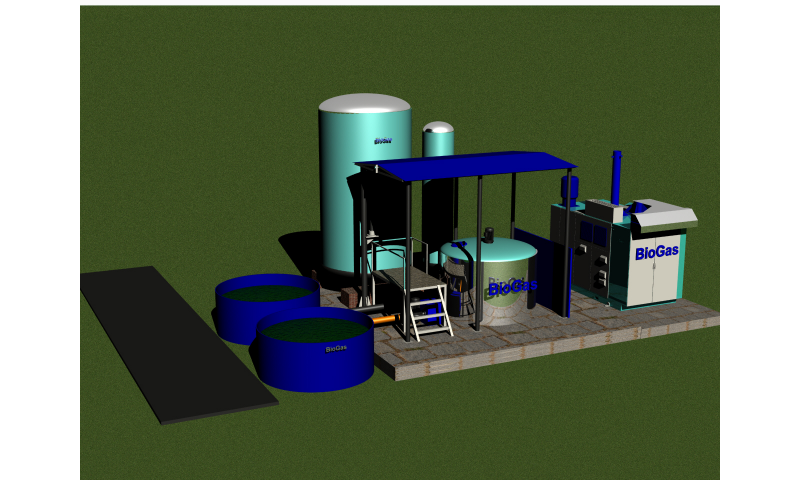Select the front blue pool labeled BioGas
This screenshot has height=480, width=800.
click(x=313, y=363)
